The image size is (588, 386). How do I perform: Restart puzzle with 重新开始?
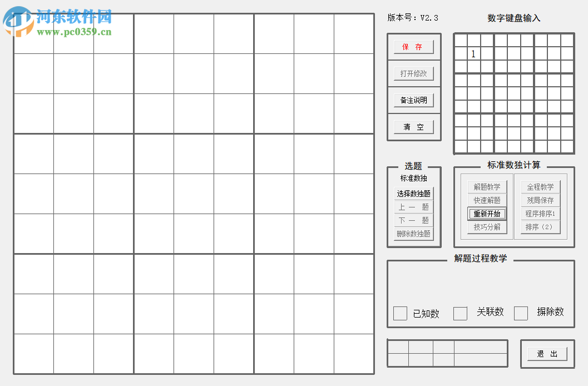tap(487, 214)
